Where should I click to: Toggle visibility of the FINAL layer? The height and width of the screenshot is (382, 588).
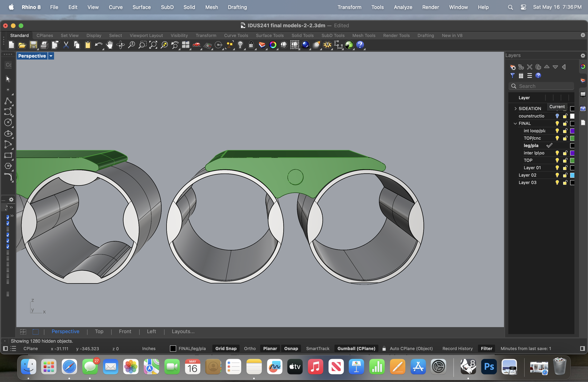pos(557,123)
